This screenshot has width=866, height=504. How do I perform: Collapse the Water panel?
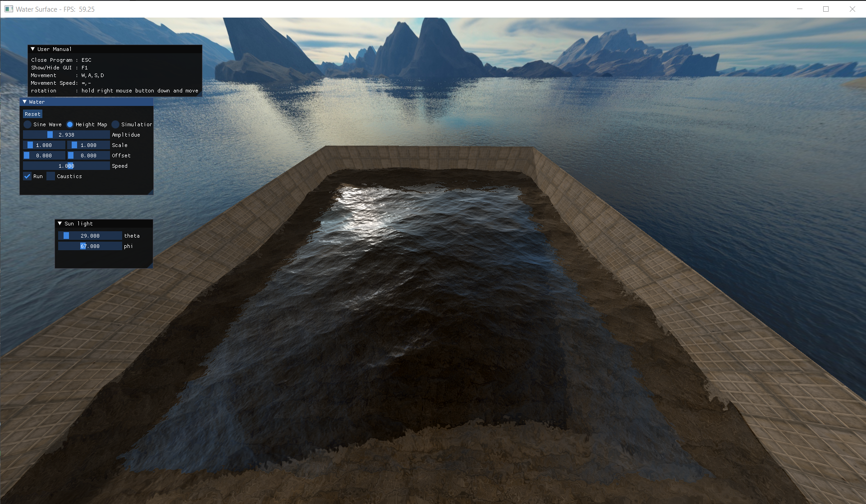tap(24, 102)
